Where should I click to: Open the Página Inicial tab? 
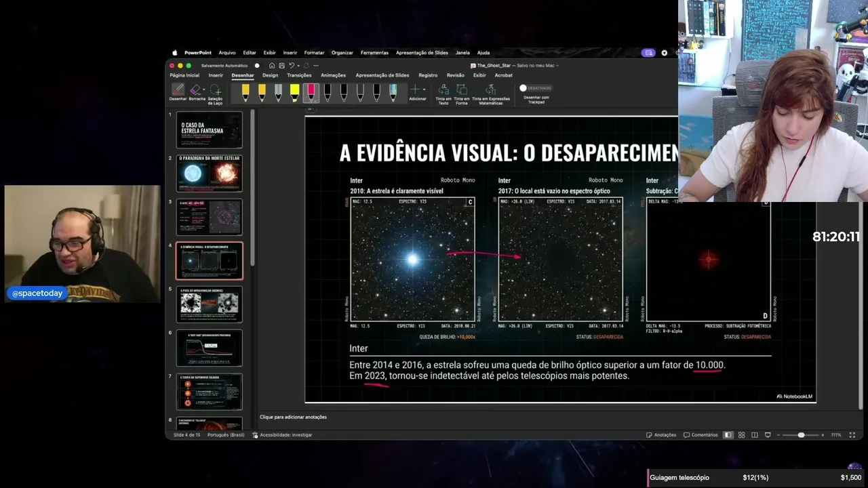pos(184,75)
